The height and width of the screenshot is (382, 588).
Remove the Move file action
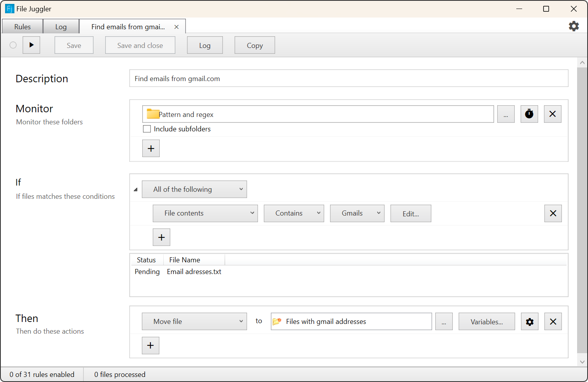pos(553,322)
